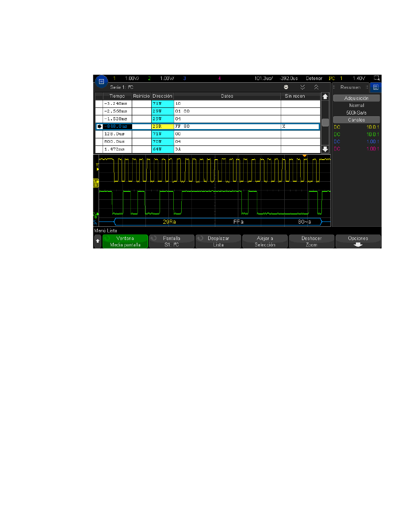
Task: Click the orange trigger time reference marker
Action: click(305, 155)
